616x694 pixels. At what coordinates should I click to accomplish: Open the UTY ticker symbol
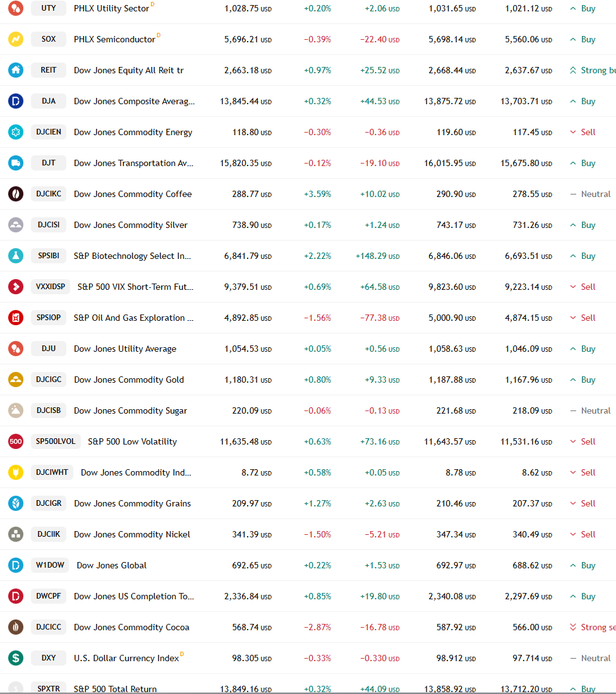click(49, 8)
